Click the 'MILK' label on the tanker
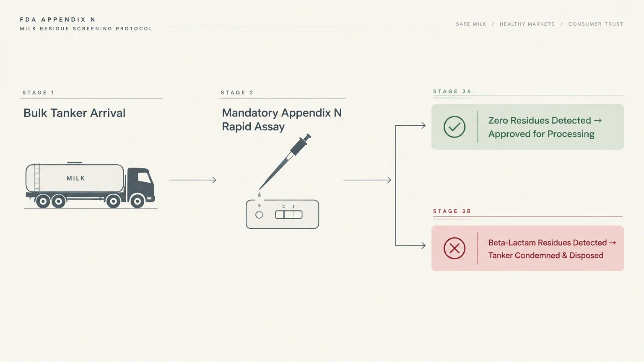The width and height of the screenshot is (644, 362). pyautogui.click(x=76, y=178)
